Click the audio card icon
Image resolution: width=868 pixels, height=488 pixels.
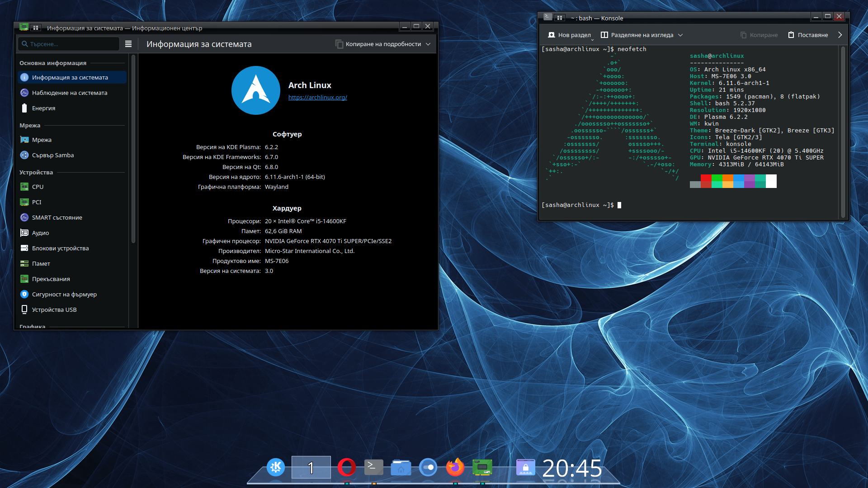pyautogui.click(x=24, y=233)
